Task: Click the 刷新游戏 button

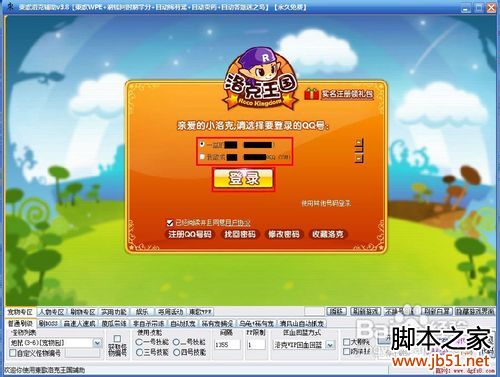Action: coord(365,311)
